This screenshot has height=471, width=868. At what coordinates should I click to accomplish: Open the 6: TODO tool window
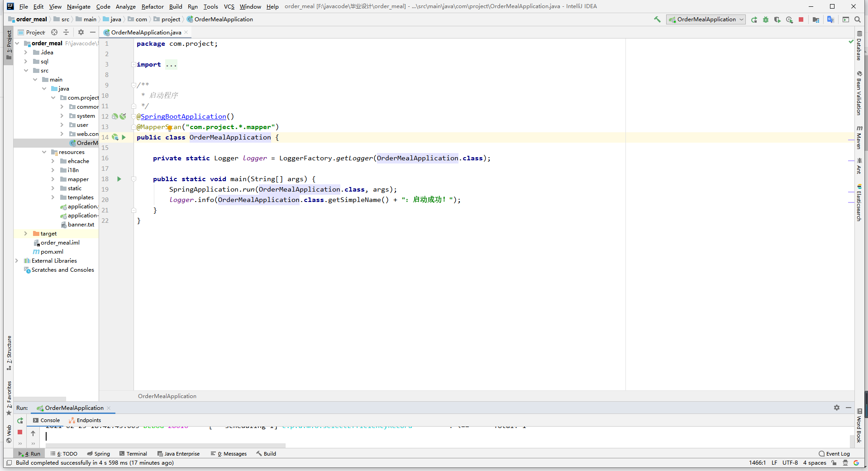(64, 454)
